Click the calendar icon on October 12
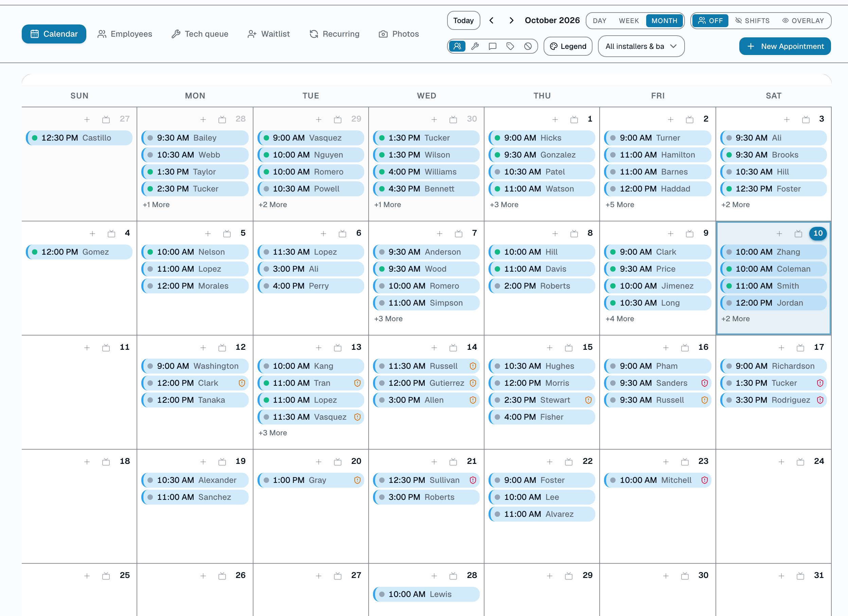This screenshot has width=848, height=616. pos(222,348)
